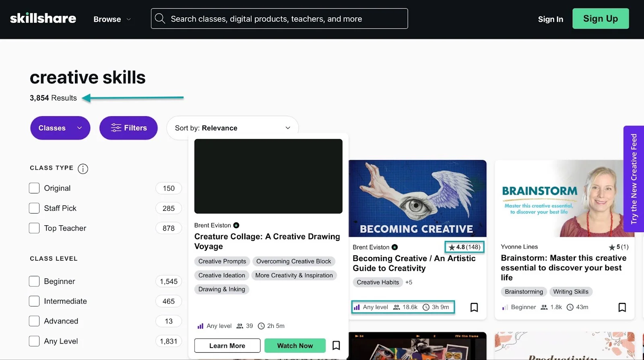The image size is (644, 360).
Task: Open Becoming Creative class title
Action: coord(414,263)
